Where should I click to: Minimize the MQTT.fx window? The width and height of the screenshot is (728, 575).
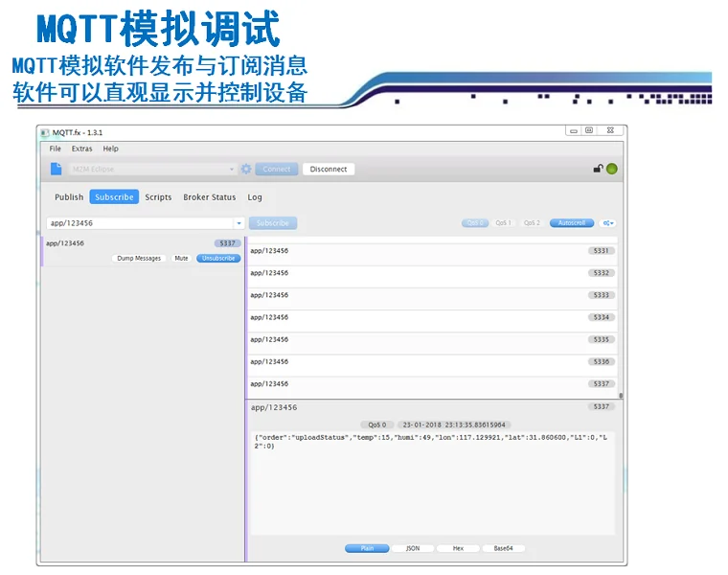tap(574, 131)
